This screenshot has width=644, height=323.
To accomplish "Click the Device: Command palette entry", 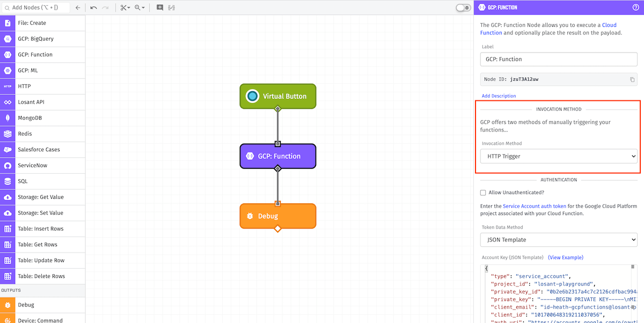I will [x=42, y=318].
